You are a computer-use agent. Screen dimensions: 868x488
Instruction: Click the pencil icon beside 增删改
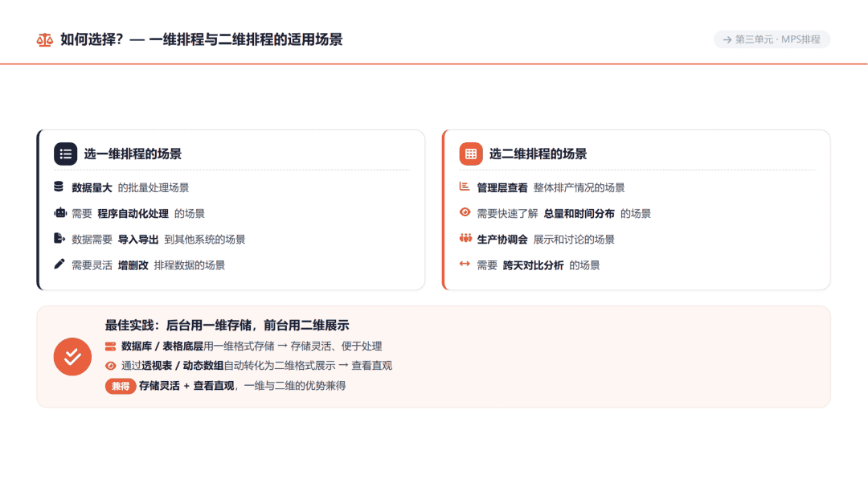(x=59, y=265)
